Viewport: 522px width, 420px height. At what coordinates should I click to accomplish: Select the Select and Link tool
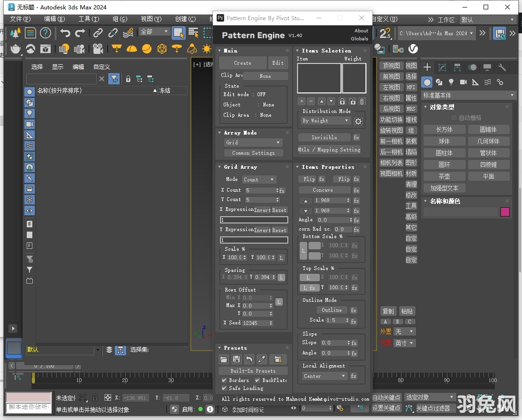pyautogui.click(x=98, y=33)
